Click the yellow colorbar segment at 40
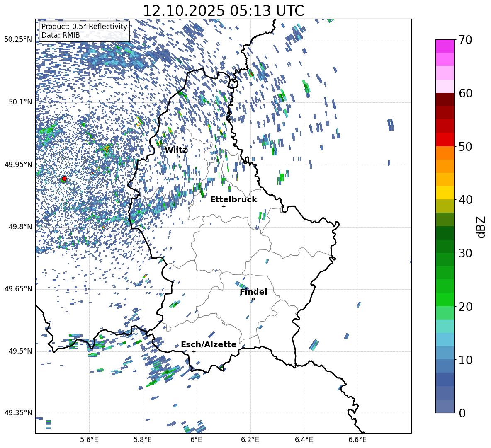 coord(445,193)
